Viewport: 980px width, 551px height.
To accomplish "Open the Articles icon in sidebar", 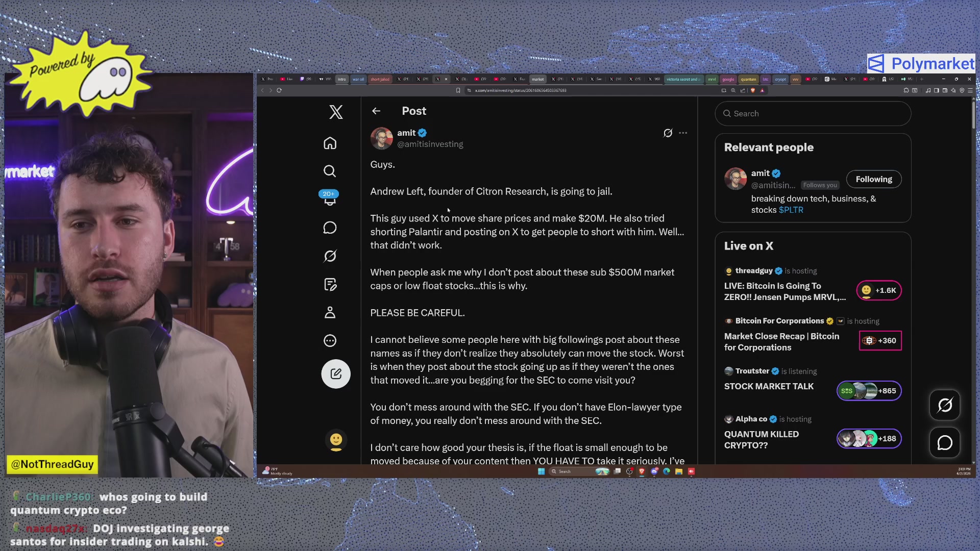I will [330, 284].
